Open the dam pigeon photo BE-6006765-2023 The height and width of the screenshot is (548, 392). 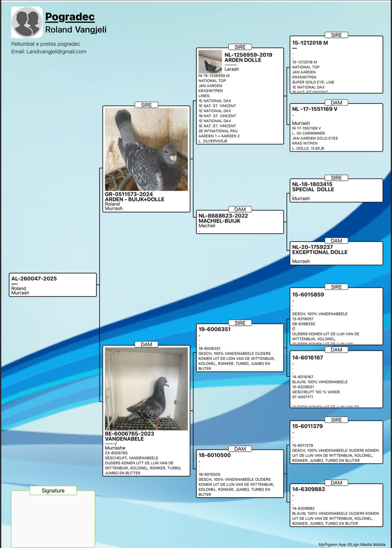(146, 389)
